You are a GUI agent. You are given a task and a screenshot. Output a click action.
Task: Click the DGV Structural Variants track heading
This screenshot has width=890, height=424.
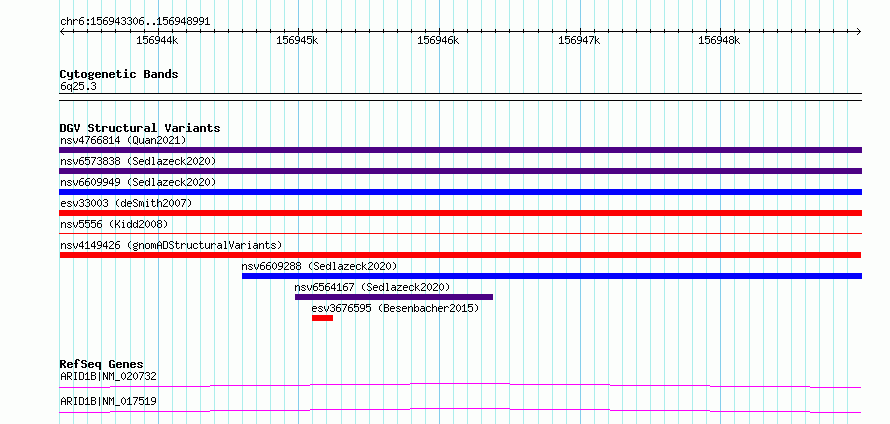click(140, 128)
